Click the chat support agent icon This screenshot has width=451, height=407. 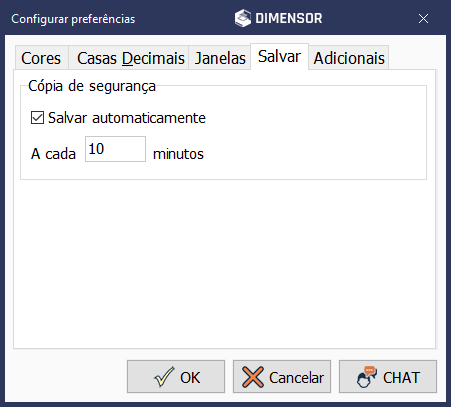click(x=367, y=377)
